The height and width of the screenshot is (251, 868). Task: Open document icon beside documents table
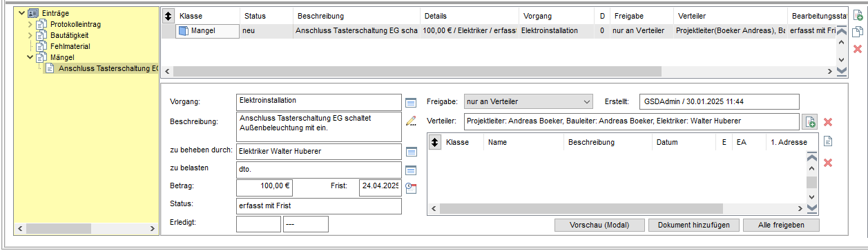tap(828, 141)
